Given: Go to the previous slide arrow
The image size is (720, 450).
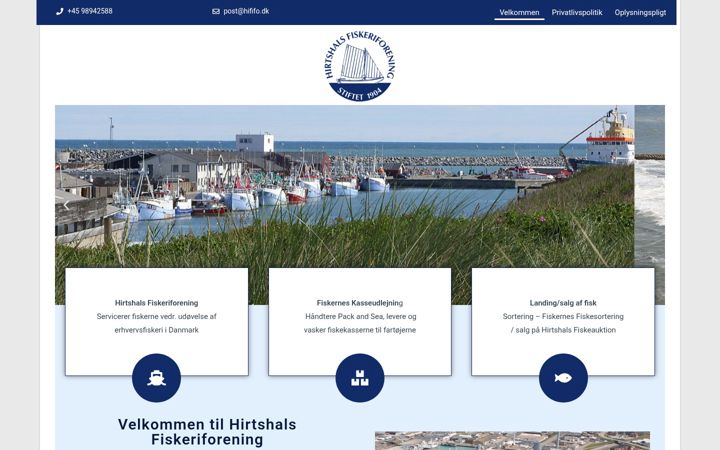Looking at the screenshot, I should [67, 205].
